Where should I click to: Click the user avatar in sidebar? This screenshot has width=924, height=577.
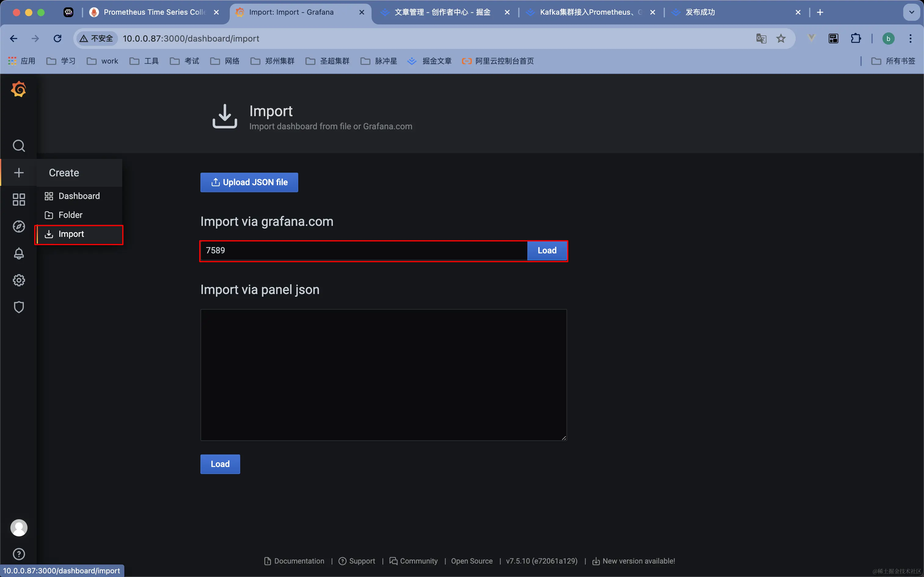[19, 528]
